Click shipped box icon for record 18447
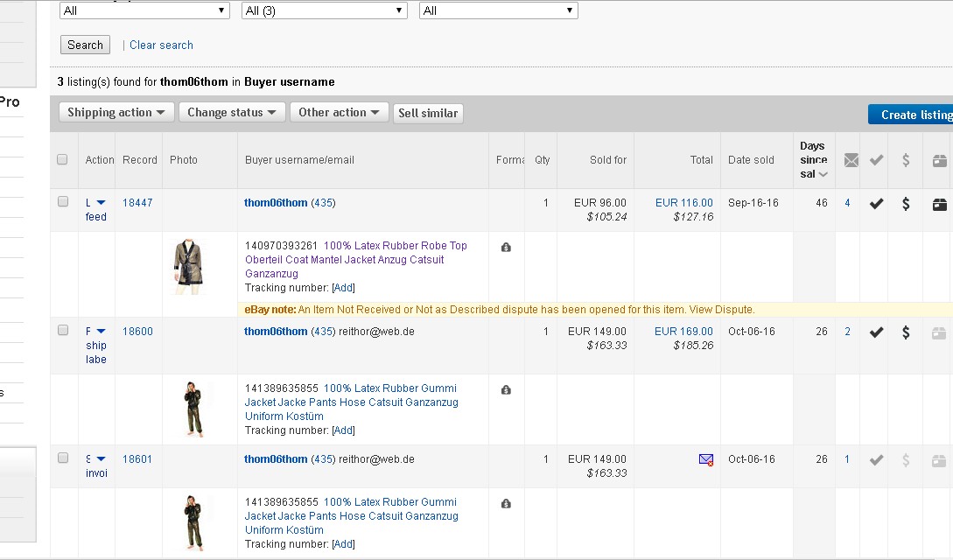The width and height of the screenshot is (953, 560). (x=939, y=204)
